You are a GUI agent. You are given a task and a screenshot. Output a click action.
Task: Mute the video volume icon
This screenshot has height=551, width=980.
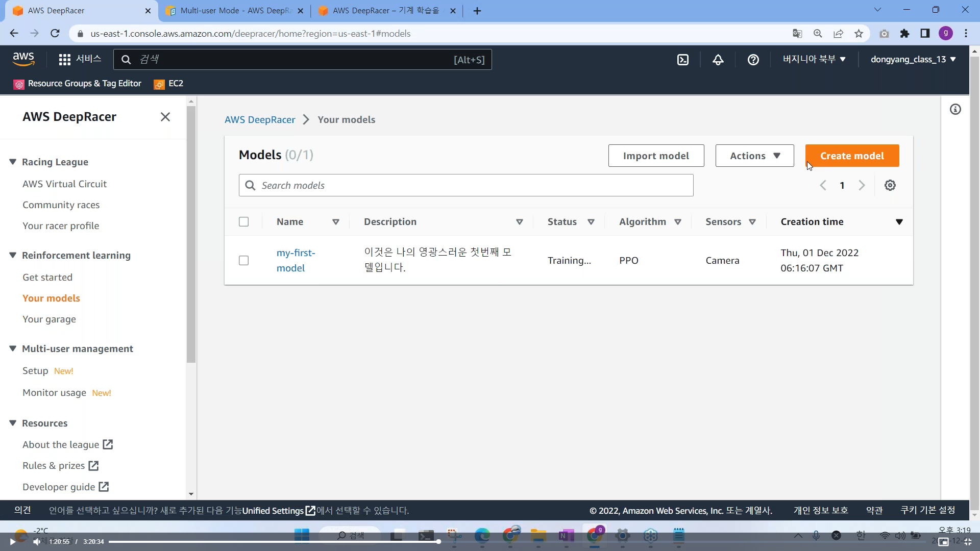coord(37,542)
